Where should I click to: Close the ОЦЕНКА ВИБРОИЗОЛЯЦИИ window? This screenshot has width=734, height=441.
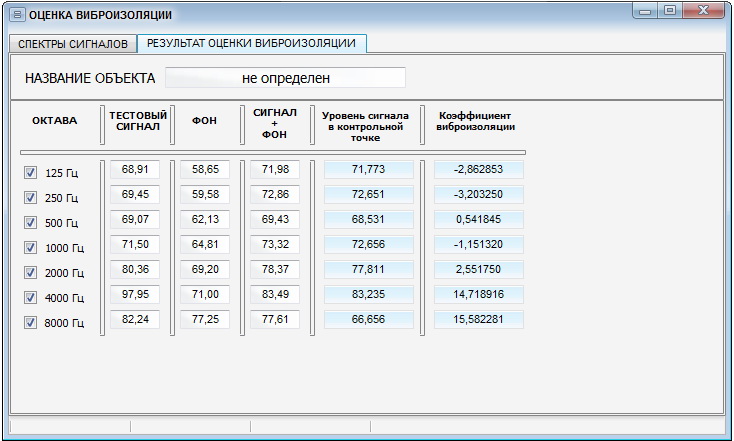coord(704,11)
